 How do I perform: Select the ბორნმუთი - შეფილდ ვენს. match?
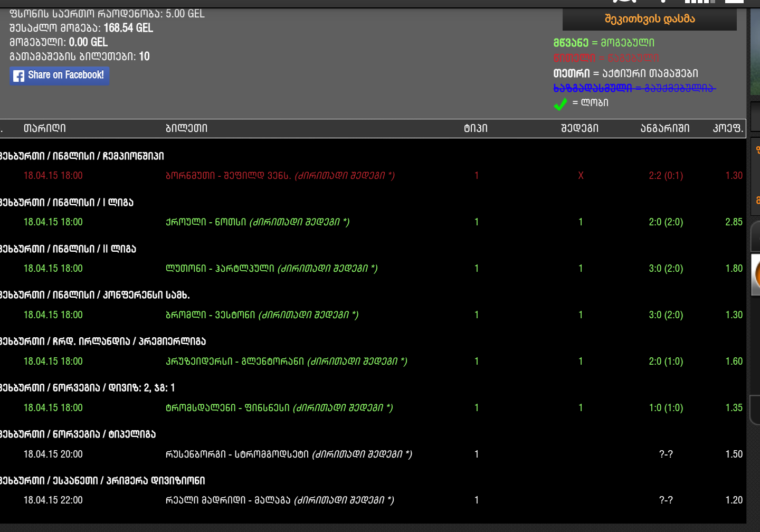[x=280, y=176]
